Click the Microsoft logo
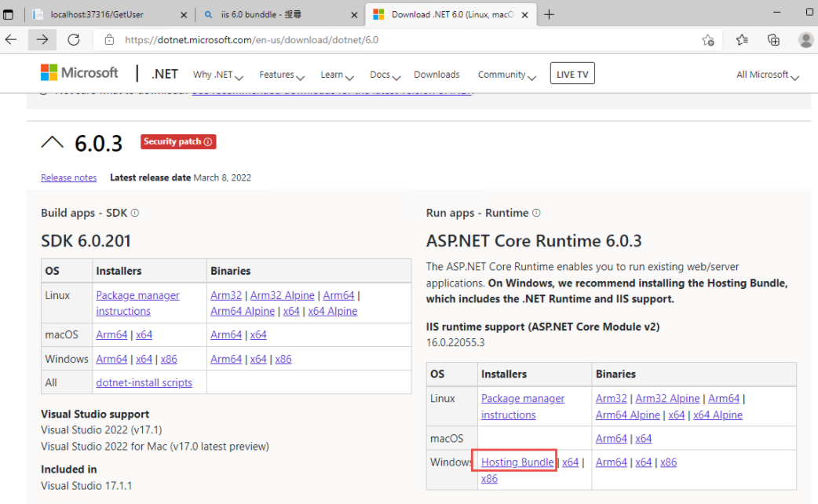 [x=79, y=72]
